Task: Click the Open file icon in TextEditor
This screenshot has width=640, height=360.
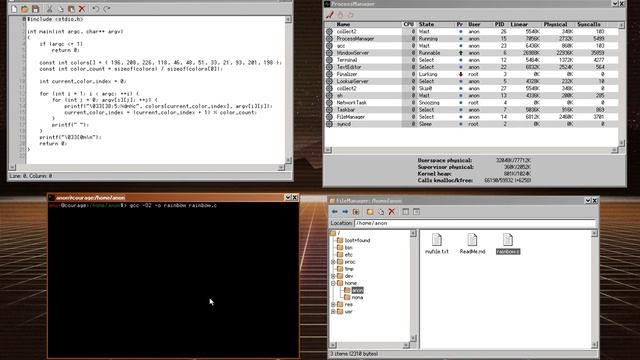Action: click(24, 9)
